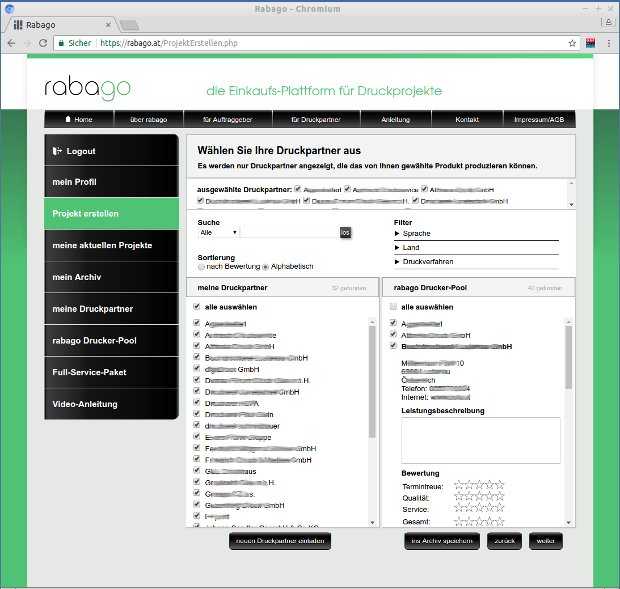Open Full-Service-Paket in sidebar

[112, 372]
